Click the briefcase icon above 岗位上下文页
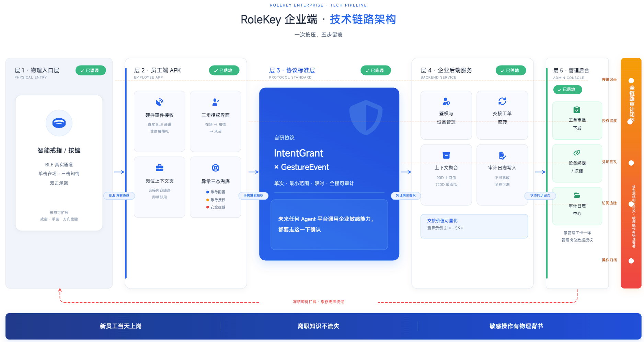The image size is (644, 342). point(160,168)
